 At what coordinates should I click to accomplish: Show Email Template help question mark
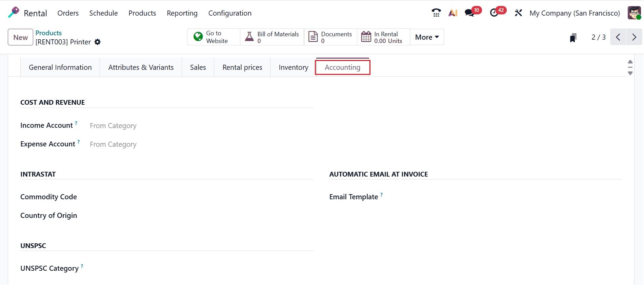(382, 195)
